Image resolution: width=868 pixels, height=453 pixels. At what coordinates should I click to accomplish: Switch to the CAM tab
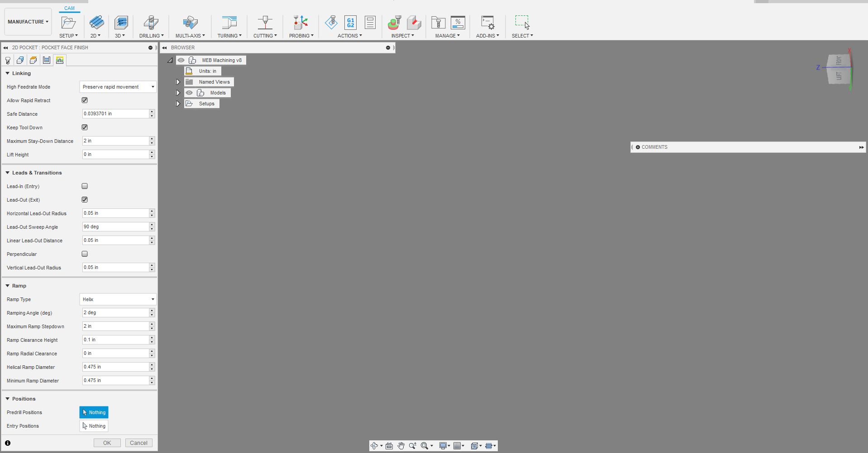69,8
